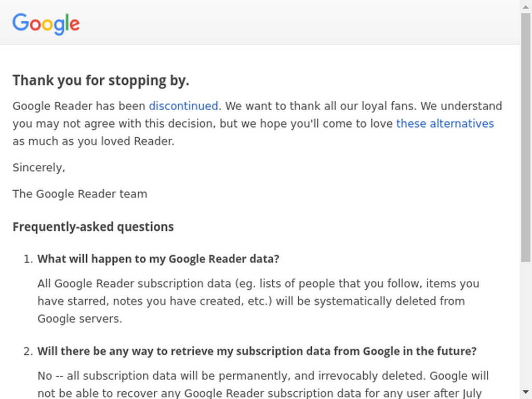Click the empty gray header bar area

pyautogui.click(x=299, y=22)
